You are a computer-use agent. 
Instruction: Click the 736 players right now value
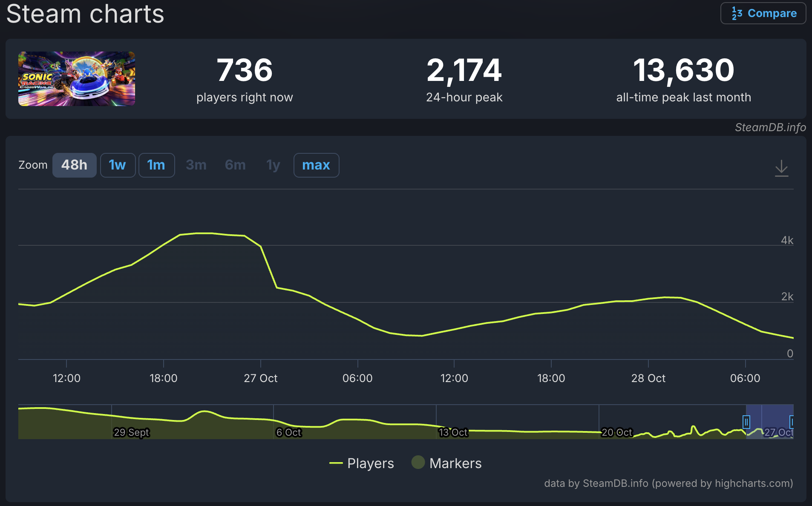pyautogui.click(x=245, y=70)
